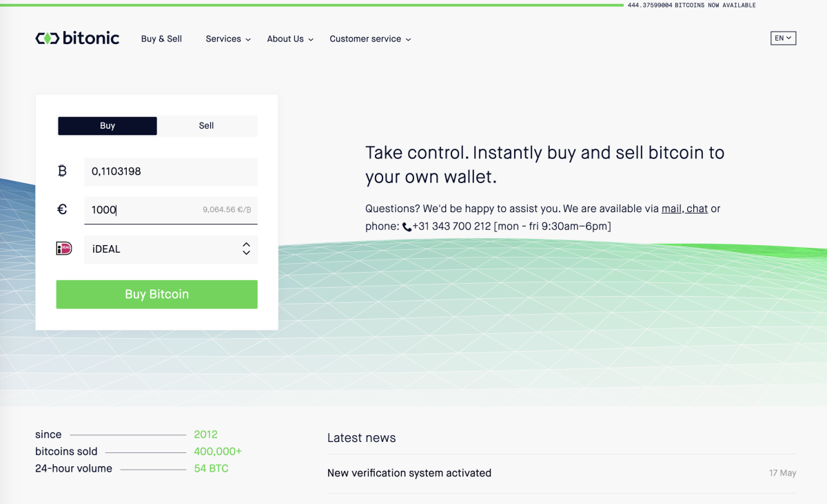
Task: Click the bitcoins now available counter text
Action: tap(691, 6)
